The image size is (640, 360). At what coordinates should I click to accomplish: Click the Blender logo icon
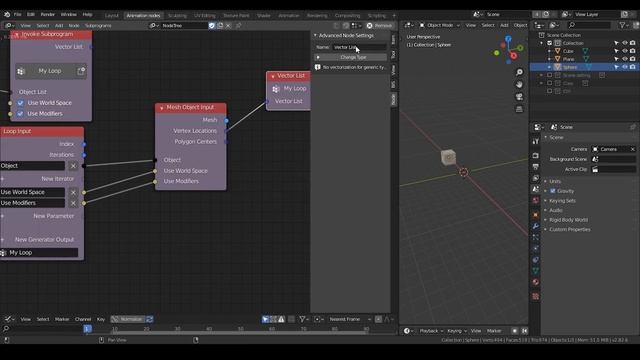[x=7, y=14]
